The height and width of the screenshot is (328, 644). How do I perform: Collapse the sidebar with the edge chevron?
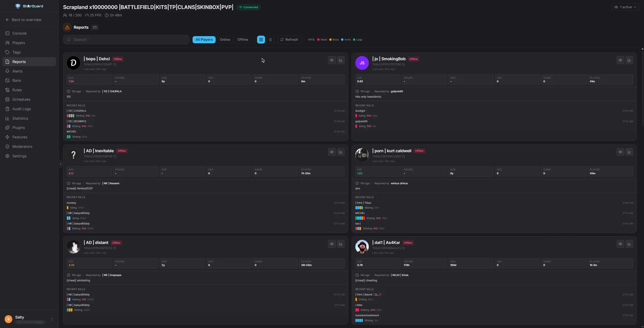tap(60, 164)
